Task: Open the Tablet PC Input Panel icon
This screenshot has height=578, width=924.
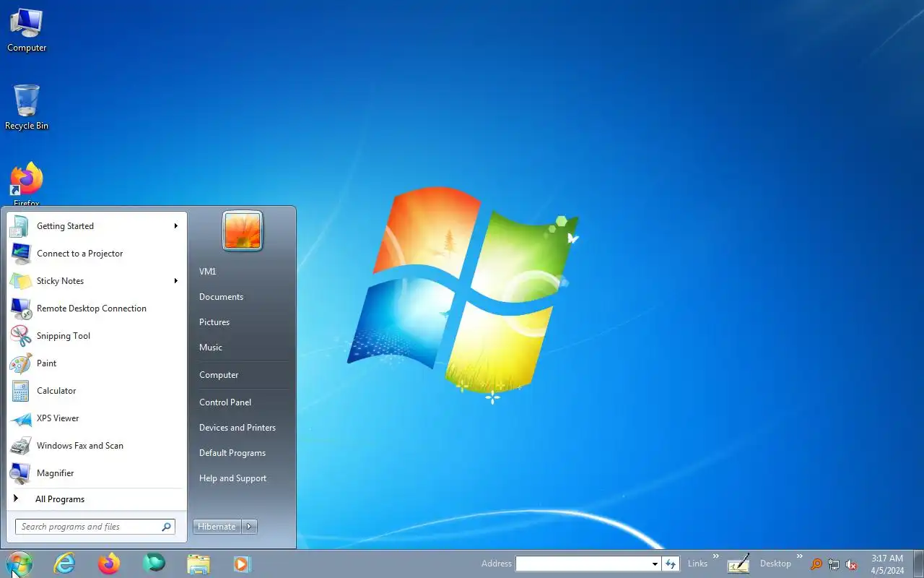Action: tap(738, 564)
